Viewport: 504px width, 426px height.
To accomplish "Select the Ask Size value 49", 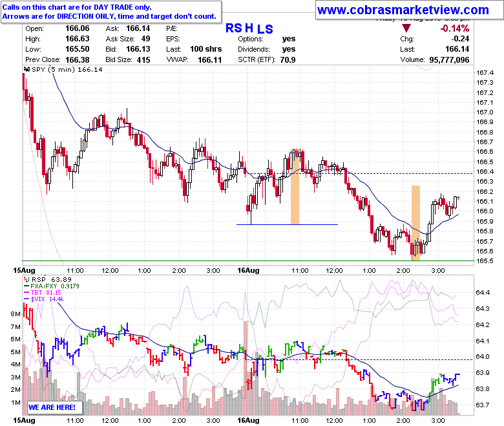I will pyautogui.click(x=145, y=39).
